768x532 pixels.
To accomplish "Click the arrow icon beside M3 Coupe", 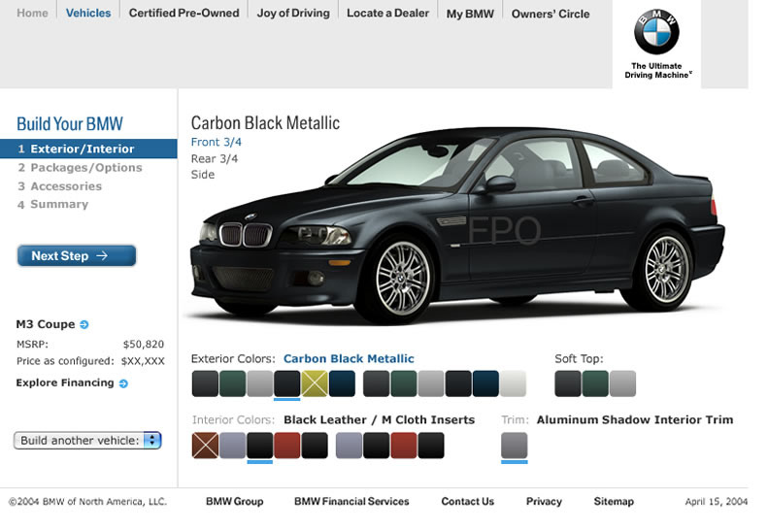I will [84, 325].
